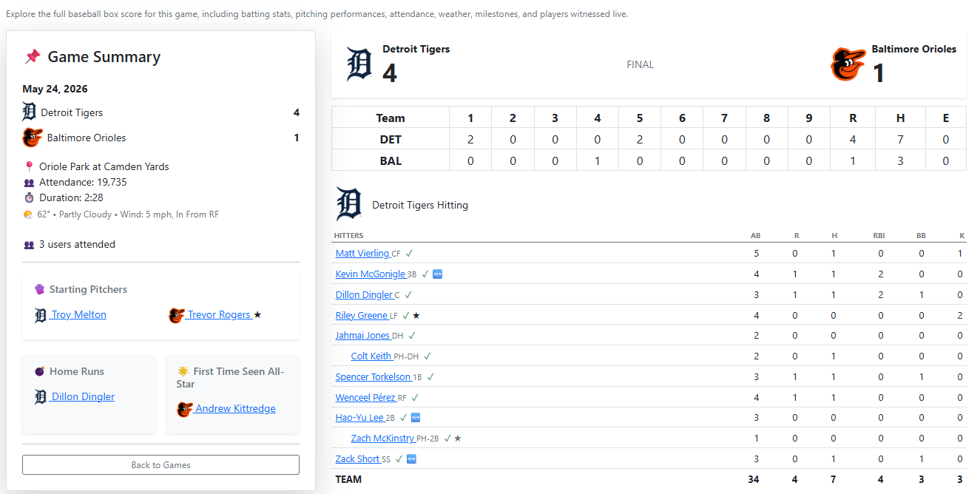Click the stopwatch icon beside Duration
Viewport: 980px width, 494px height.
pos(29,197)
